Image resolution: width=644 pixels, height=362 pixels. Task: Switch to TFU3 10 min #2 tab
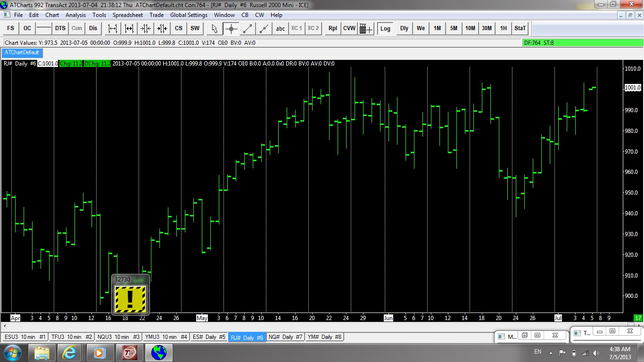click(72, 337)
